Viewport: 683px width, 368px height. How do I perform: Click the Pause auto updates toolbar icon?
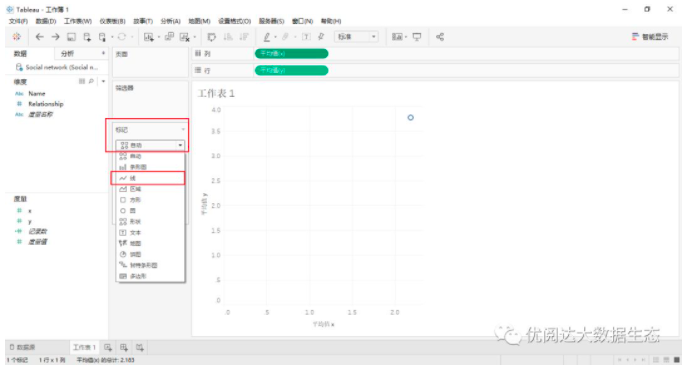pos(102,37)
